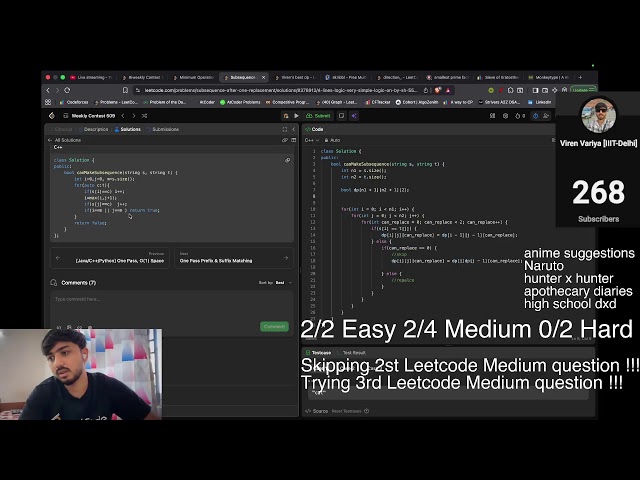Click the Brave shield icon
This screenshot has width=640, height=480.
pos(438,90)
